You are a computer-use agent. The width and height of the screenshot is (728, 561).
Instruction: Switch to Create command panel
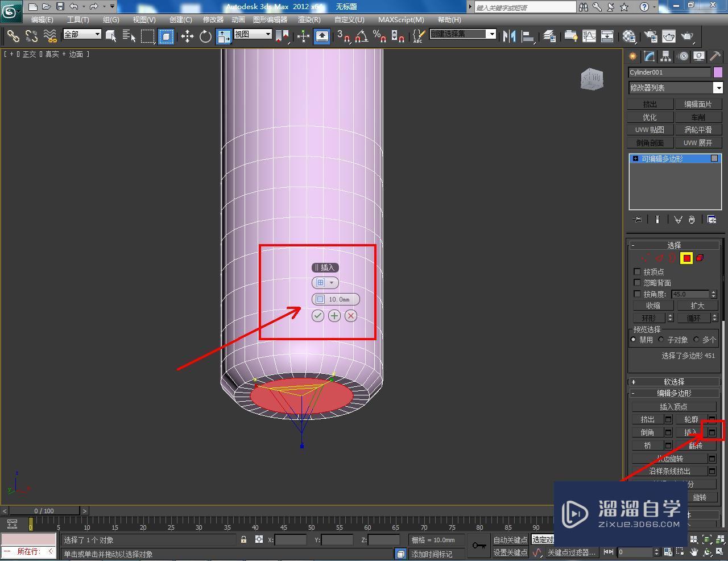click(632, 56)
